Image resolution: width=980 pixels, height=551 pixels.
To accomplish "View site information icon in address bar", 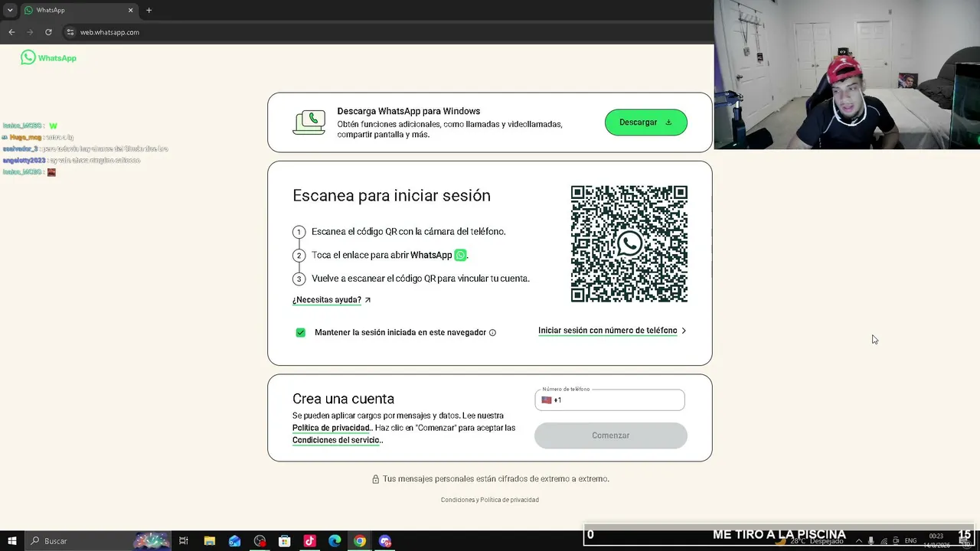I will tap(70, 32).
